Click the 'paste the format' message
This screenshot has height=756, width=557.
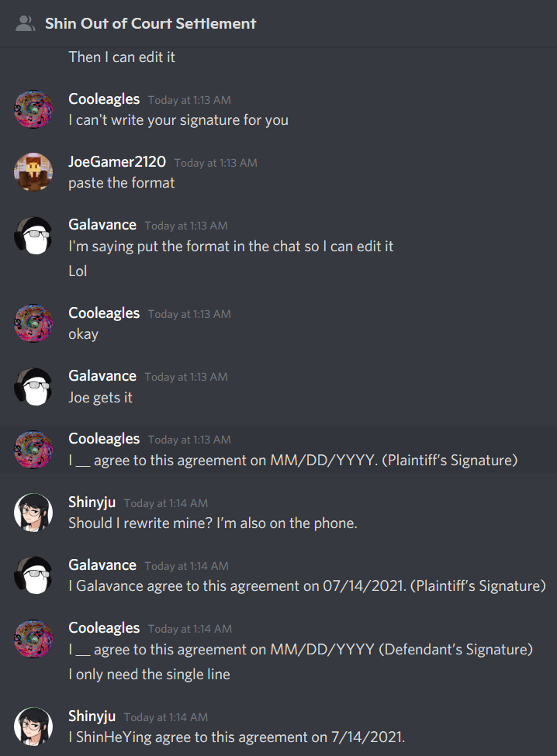point(122,183)
